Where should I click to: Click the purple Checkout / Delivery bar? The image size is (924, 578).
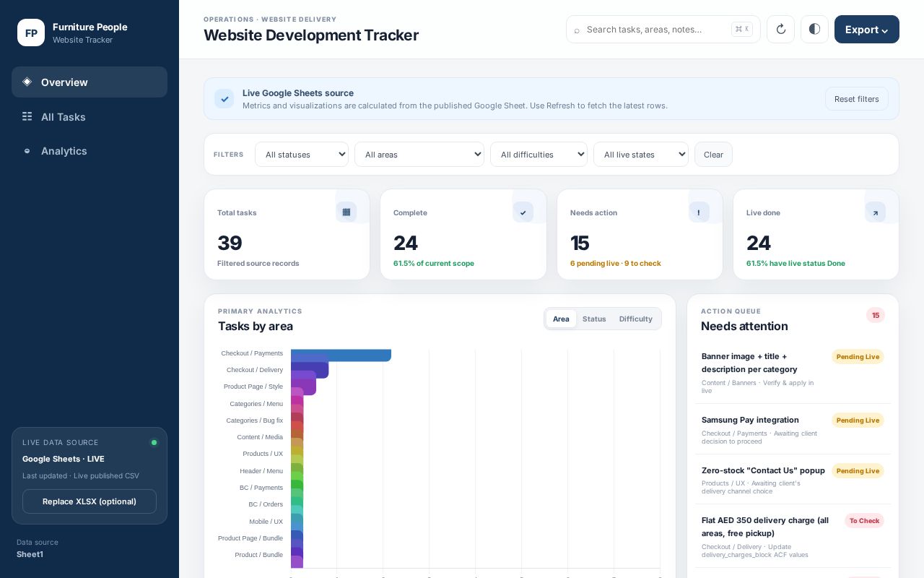[x=310, y=370]
